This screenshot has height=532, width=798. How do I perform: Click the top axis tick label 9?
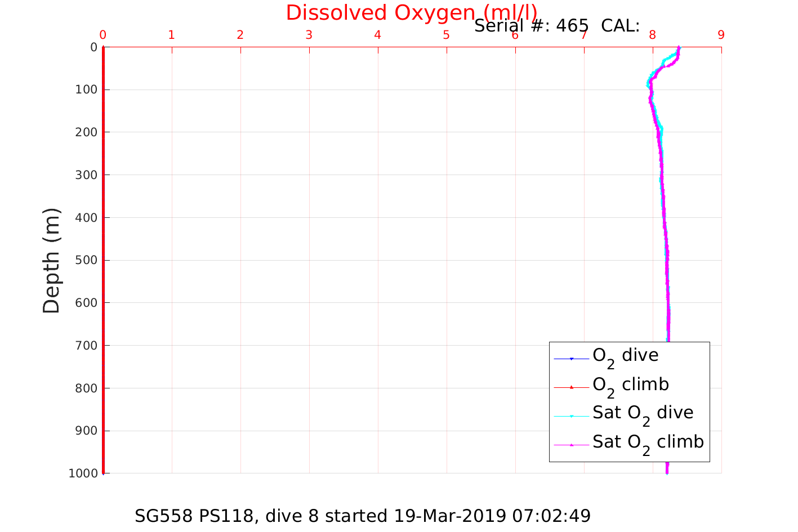(x=721, y=35)
